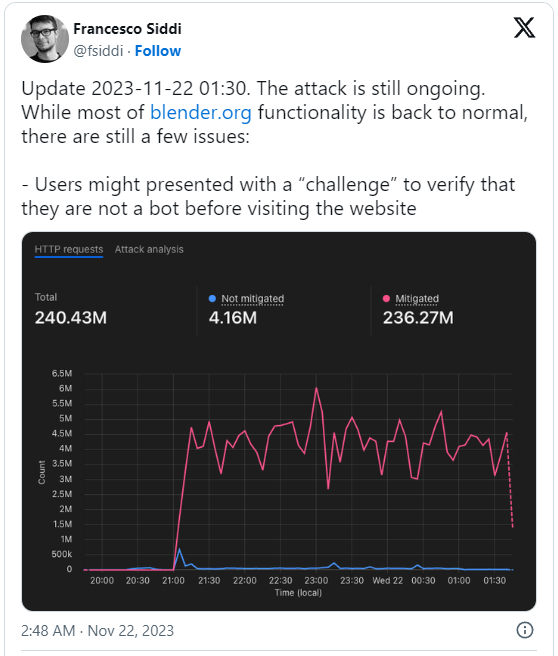The width and height of the screenshot is (558, 656).
Task: Click the blue Not mitigated legend dot
Action: [212, 298]
